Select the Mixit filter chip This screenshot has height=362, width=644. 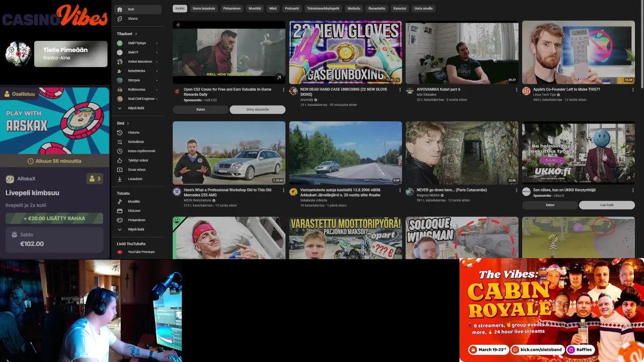273,9
